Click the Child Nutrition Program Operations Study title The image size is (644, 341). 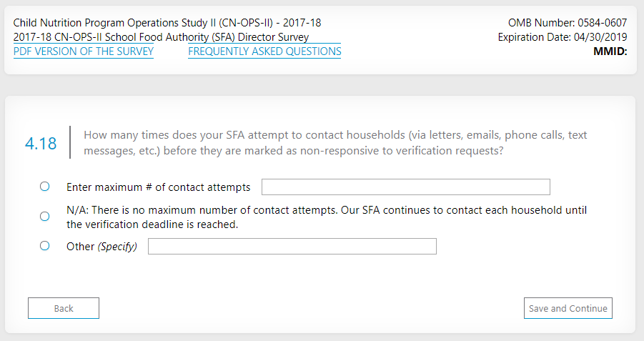(x=167, y=23)
